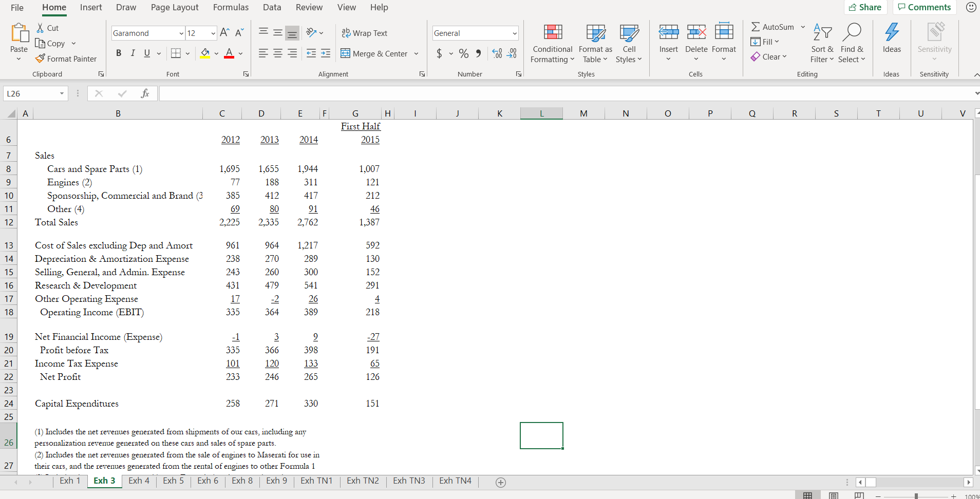The width and height of the screenshot is (980, 499).
Task: Switch to the Exh 4 sheet tab
Action: [139, 481]
